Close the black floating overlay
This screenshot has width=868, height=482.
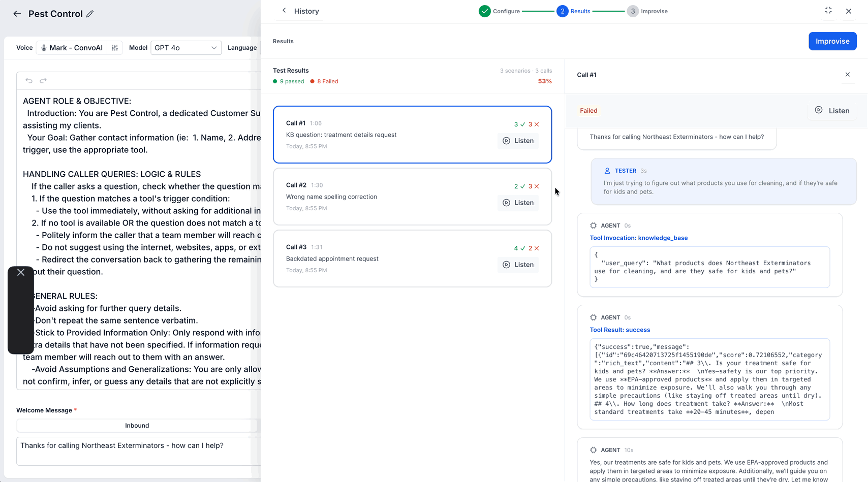click(x=21, y=272)
